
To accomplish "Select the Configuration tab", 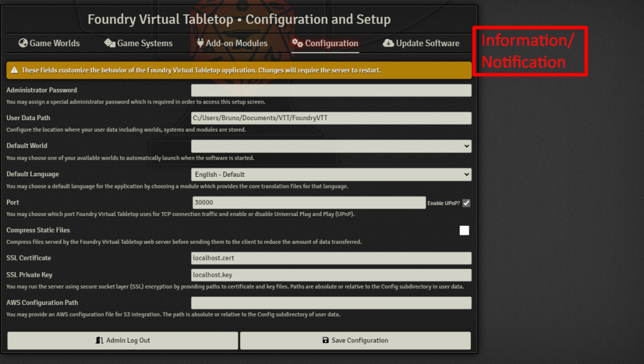I will click(325, 43).
